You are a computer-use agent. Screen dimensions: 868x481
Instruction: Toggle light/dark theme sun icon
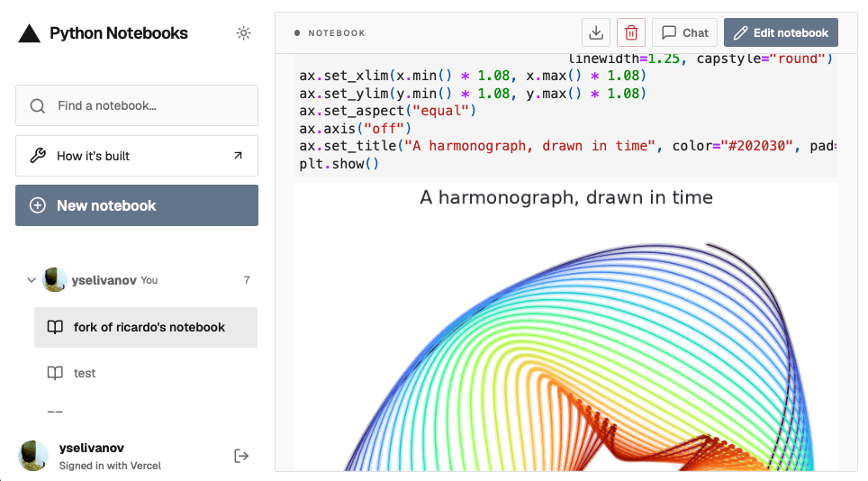pos(244,33)
